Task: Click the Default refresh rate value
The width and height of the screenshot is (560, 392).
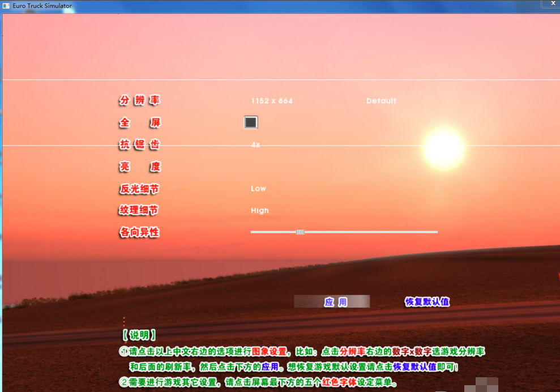Action: pyautogui.click(x=381, y=101)
